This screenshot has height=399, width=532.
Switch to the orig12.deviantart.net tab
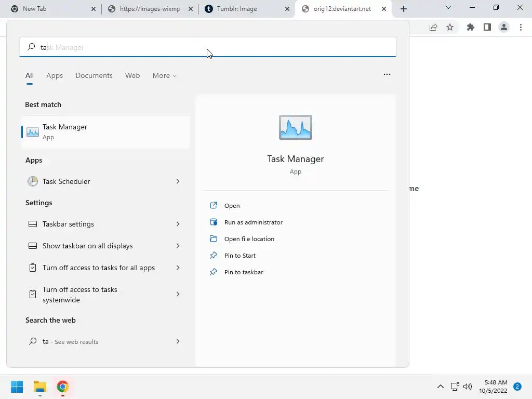(x=343, y=9)
